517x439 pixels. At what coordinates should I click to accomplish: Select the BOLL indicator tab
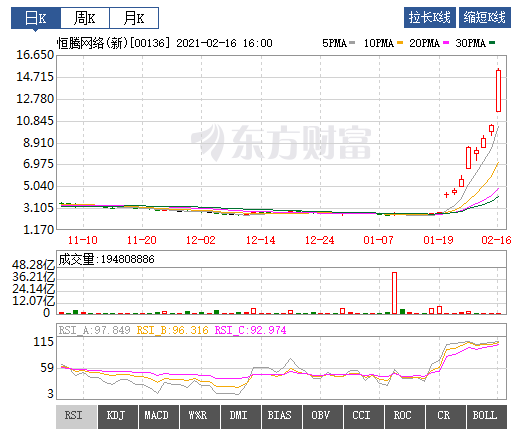pos(487,417)
